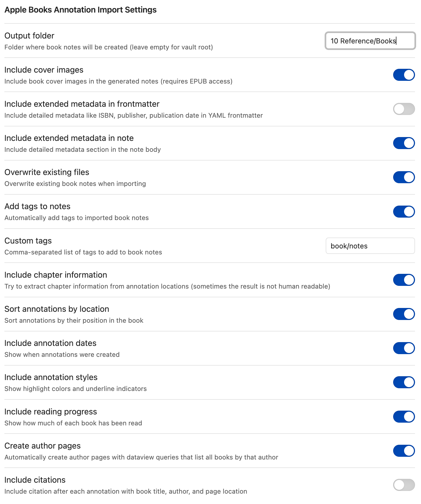Click the Apple Books Annotation Import Settings heading
Viewport: 421px width, 504px height.
[x=81, y=10]
